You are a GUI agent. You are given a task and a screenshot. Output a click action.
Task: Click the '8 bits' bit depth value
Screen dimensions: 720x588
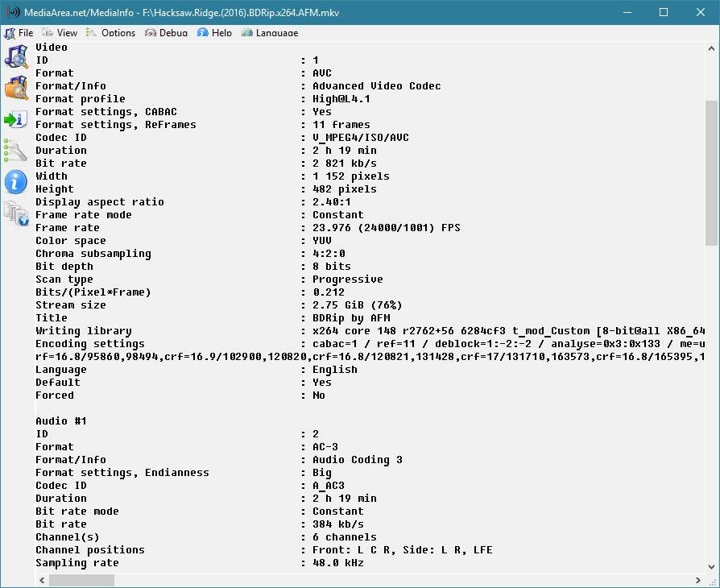click(332, 266)
